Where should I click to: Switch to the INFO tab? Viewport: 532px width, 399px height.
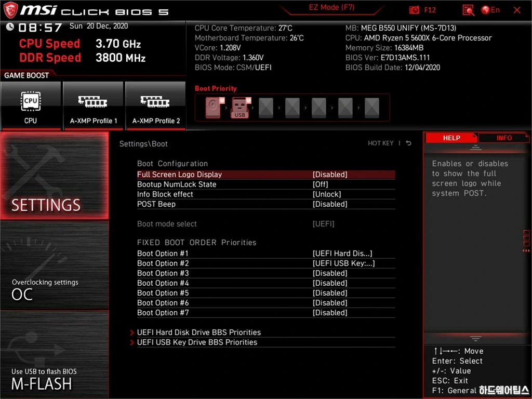(504, 138)
